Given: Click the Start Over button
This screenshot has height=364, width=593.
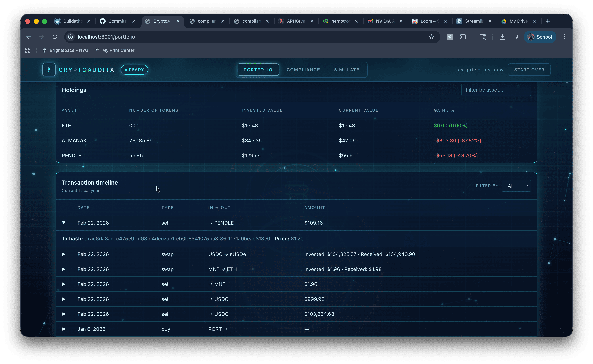Looking at the screenshot, I should 529,70.
